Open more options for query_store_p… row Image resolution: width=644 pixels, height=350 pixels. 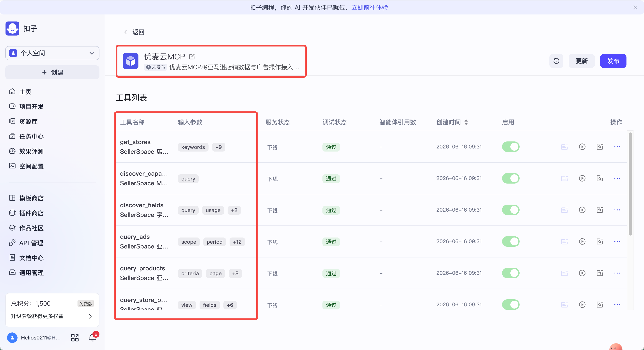click(x=617, y=304)
